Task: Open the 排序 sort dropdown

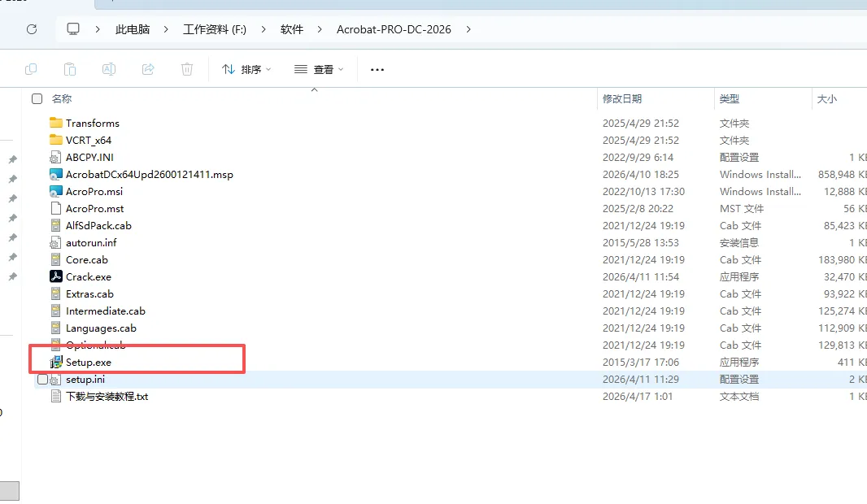Action: (246, 69)
